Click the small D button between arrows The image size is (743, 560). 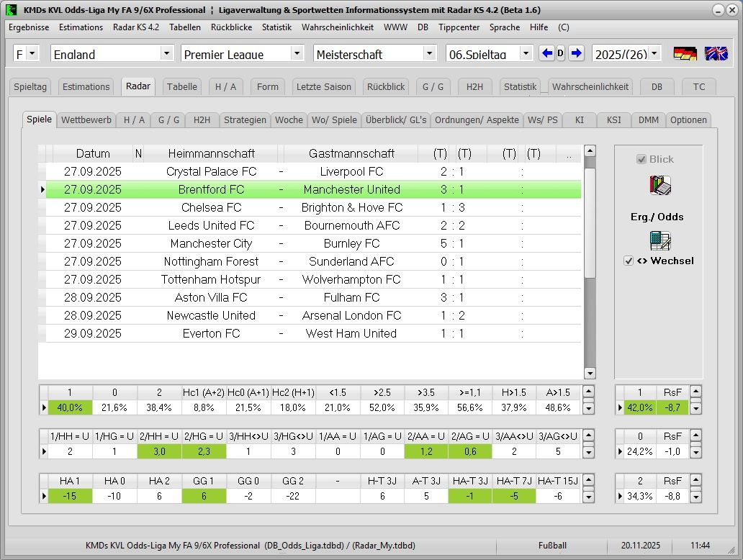562,53
